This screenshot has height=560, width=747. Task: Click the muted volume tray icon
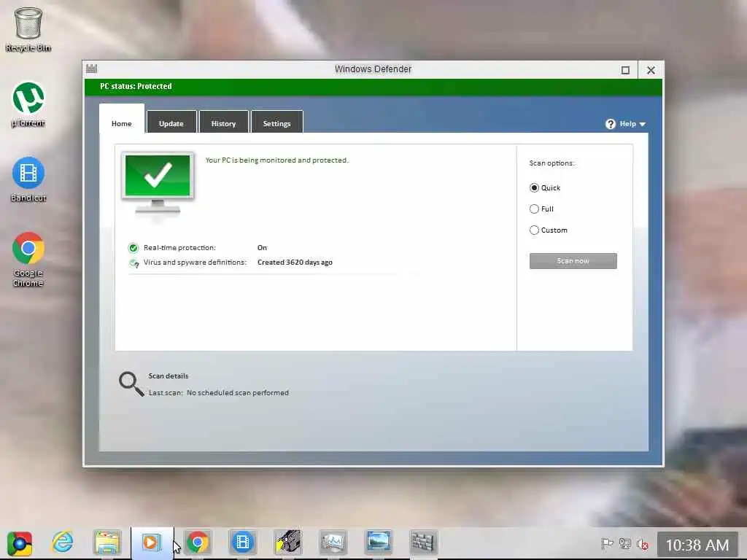coord(643,544)
